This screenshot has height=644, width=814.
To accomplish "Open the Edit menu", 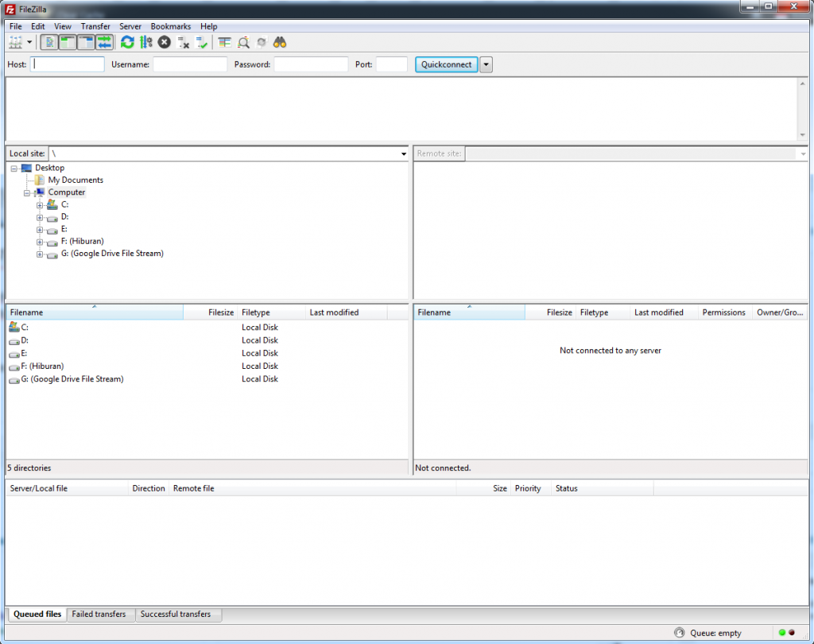I will 38,26.
